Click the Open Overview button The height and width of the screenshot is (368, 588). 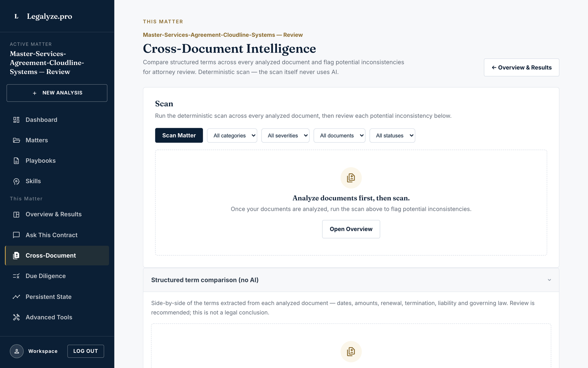tap(351, 229)
